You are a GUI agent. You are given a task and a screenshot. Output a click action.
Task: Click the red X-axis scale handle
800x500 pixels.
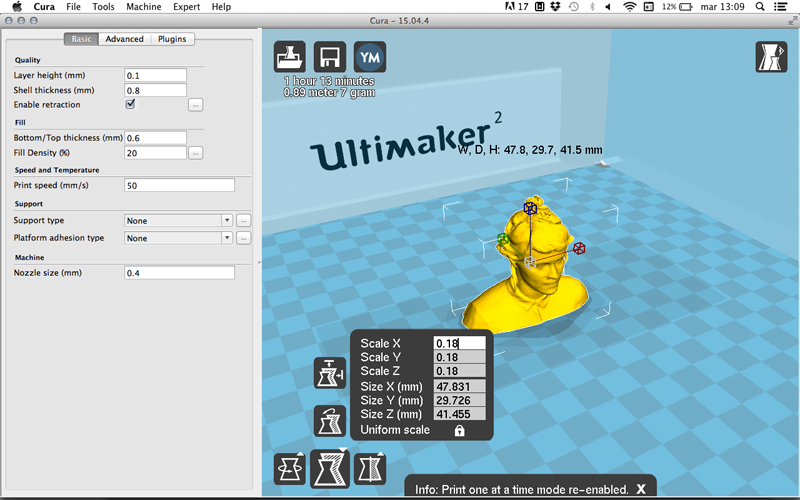[579, 248]
